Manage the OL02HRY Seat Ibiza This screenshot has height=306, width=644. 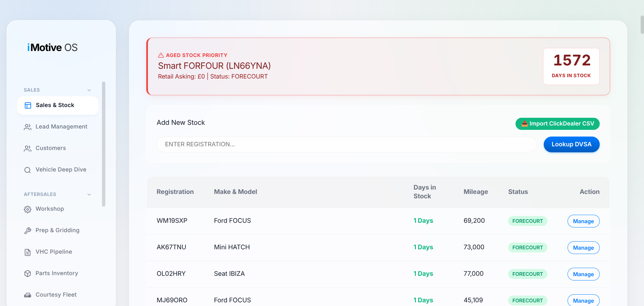tap(583, 274)
